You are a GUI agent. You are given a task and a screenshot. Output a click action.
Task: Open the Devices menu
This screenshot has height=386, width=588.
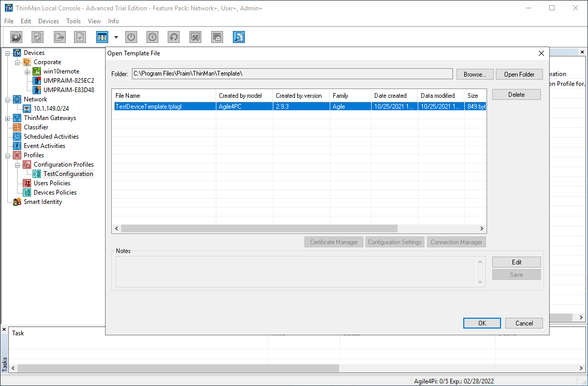[49, 21]
